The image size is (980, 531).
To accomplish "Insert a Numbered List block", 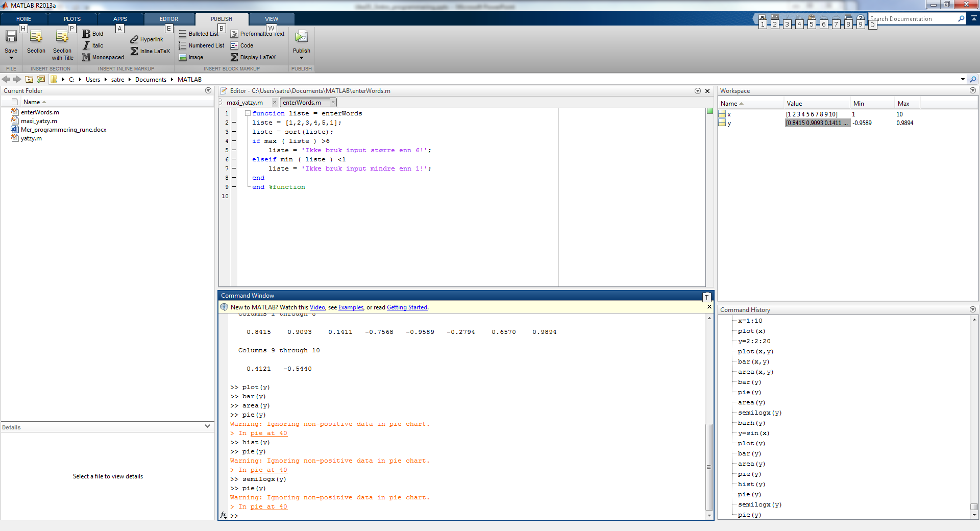I will pyautogui.click(x=202, y=45).
